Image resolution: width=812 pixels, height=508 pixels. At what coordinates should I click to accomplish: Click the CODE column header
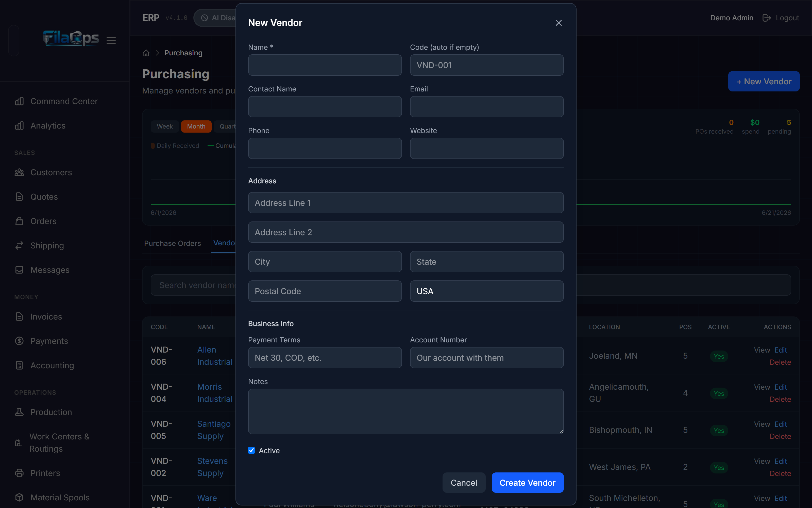click(x=159, y=327)
